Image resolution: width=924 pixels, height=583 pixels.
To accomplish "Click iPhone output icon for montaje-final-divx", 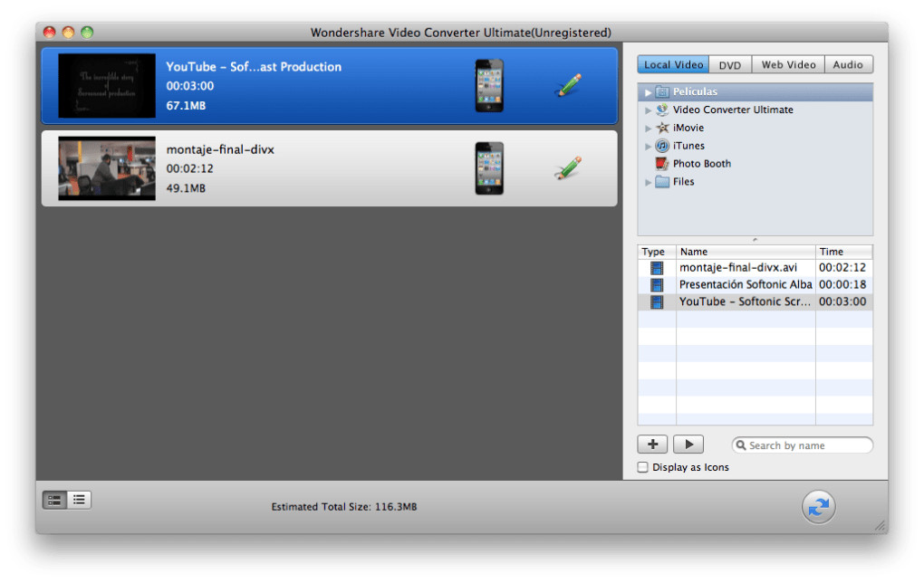I will click(489, 168).
